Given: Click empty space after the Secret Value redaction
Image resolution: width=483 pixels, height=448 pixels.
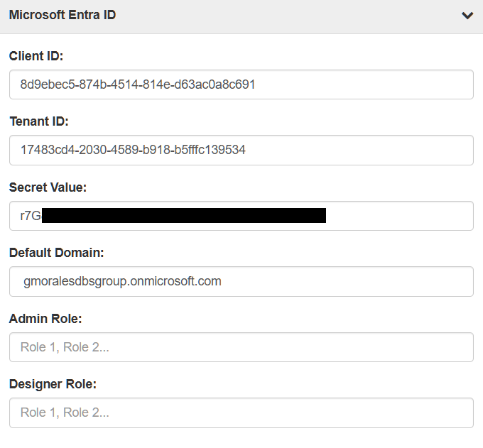Looking at the screenshot, I should [x=398, y=216].
